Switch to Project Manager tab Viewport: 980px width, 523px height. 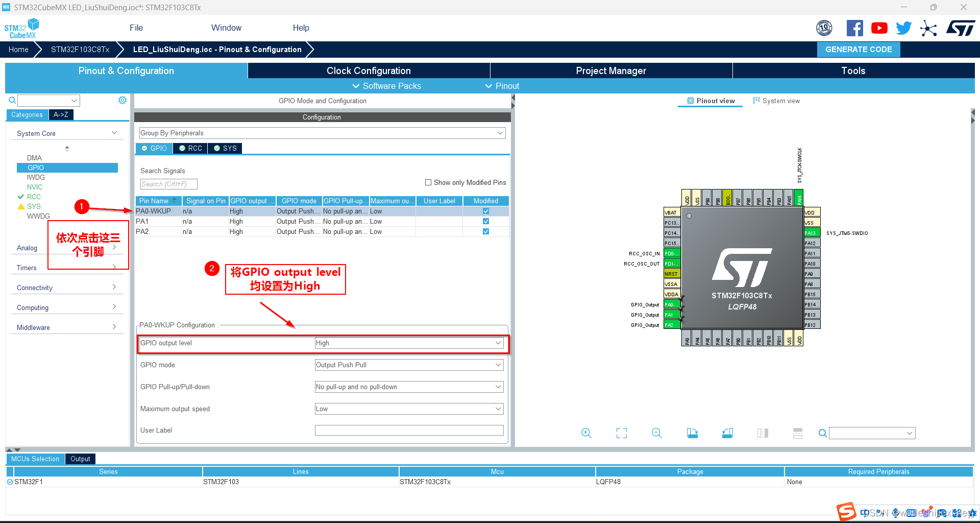pyautogui.click(x=611, y=70)
